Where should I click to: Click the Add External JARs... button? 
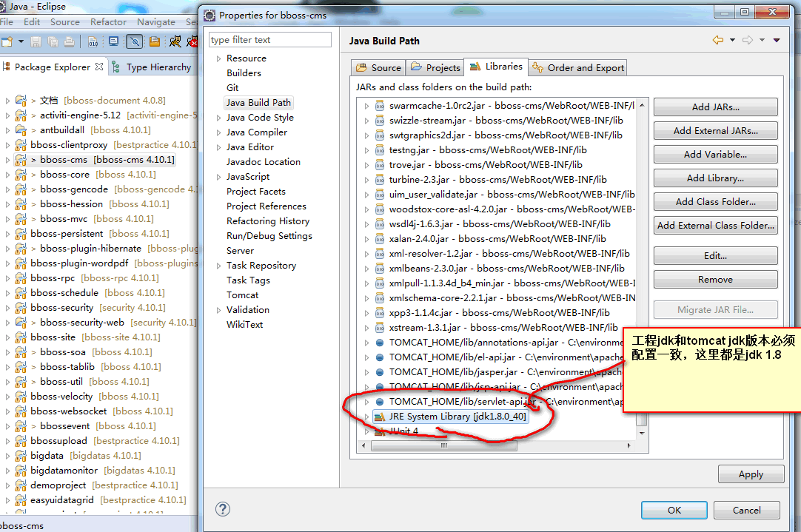[715, 130]
